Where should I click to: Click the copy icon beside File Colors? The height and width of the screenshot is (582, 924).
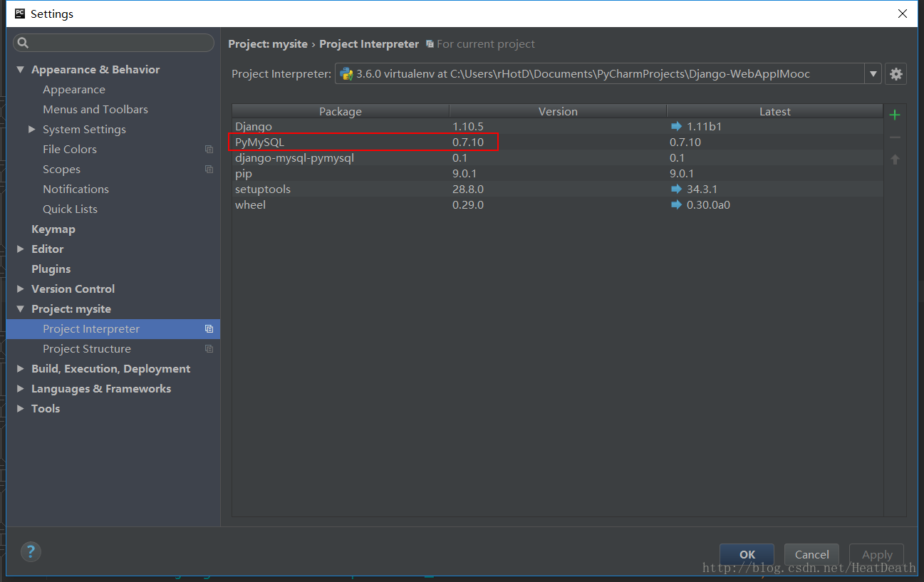pyautogui.click(x=209, y=150)
